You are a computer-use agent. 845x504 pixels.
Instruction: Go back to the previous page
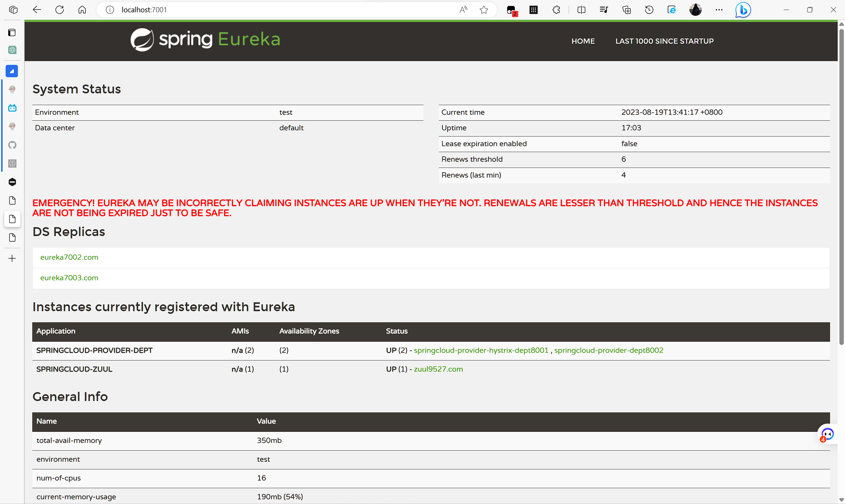(37, 10)
